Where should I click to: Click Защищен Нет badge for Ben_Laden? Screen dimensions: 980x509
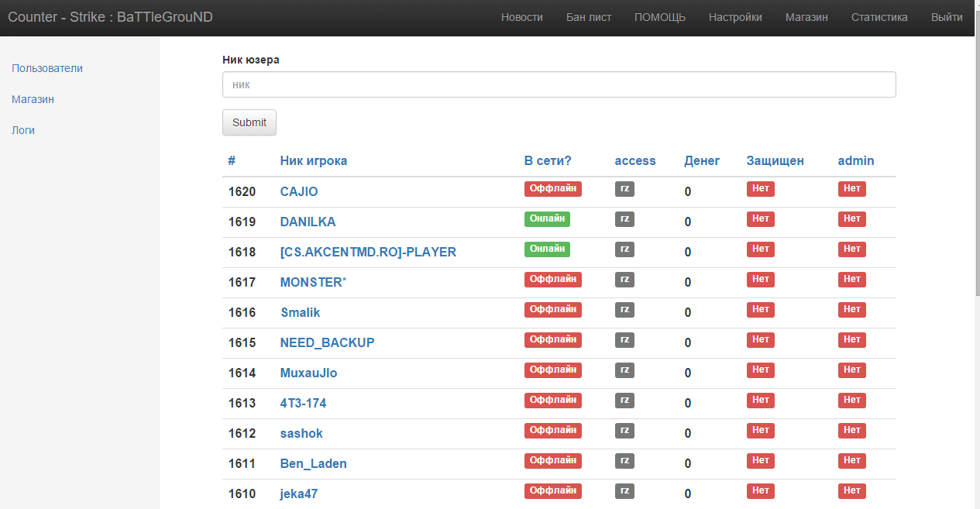coord(761,460)
